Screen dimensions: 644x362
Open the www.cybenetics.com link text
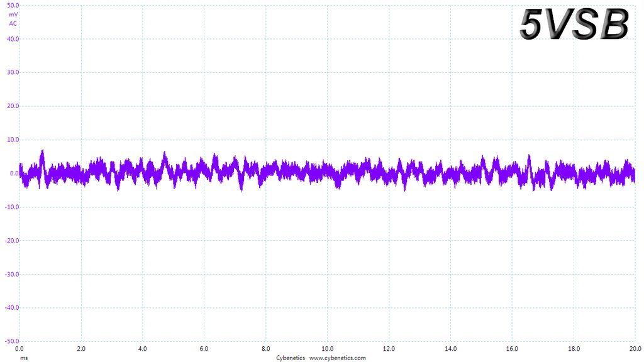coord(337,358)
